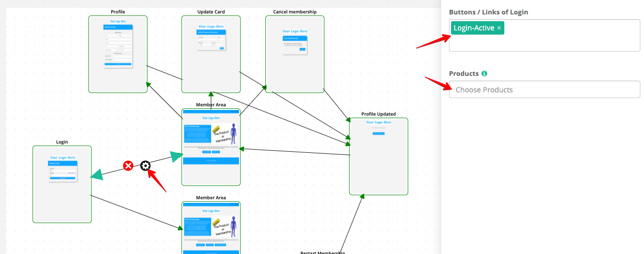Click teal arrowhead pointing at Login node
The width and height of the screenshot is (644, 254).
click(x=97, y=176)
